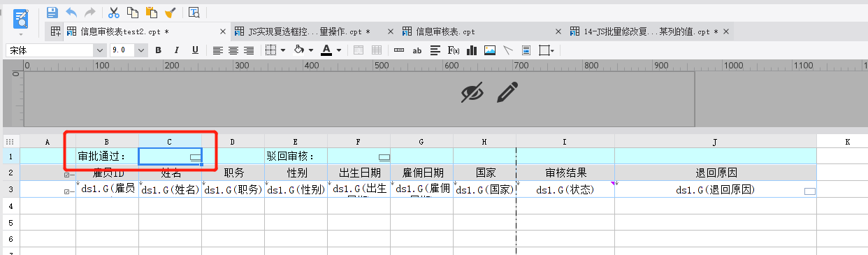The width and height of the screenshot is (868, 255).
Task: Undo the last action
Action: pyautogui.click(x=71, y=12)
